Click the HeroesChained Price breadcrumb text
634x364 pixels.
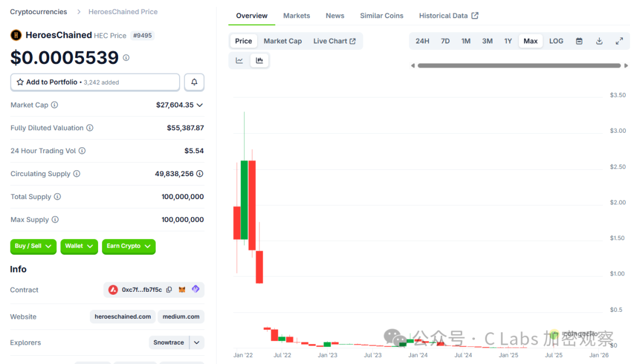coord(123,12)
